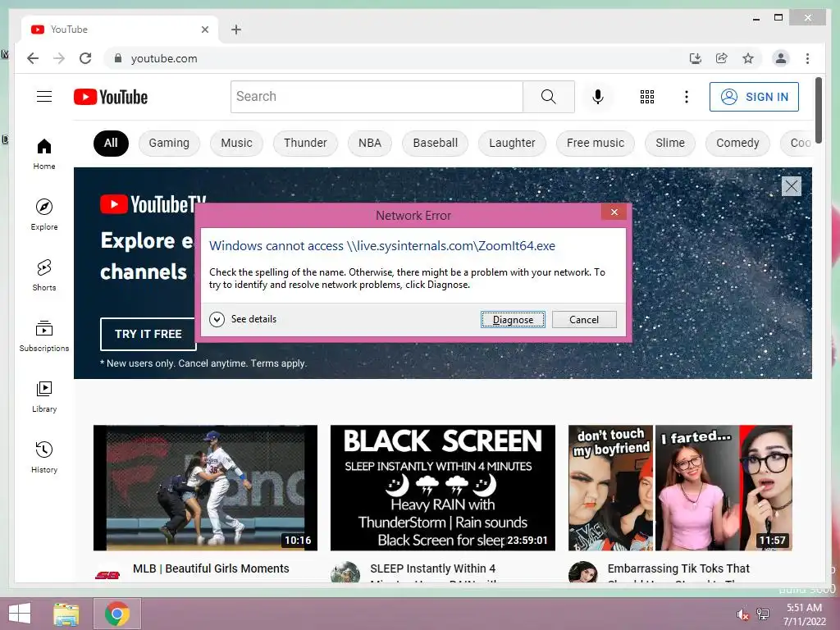Click the MLB Beautiful Girls Moments title
Viewport: 840px width, 630px height.
point(211,568)
